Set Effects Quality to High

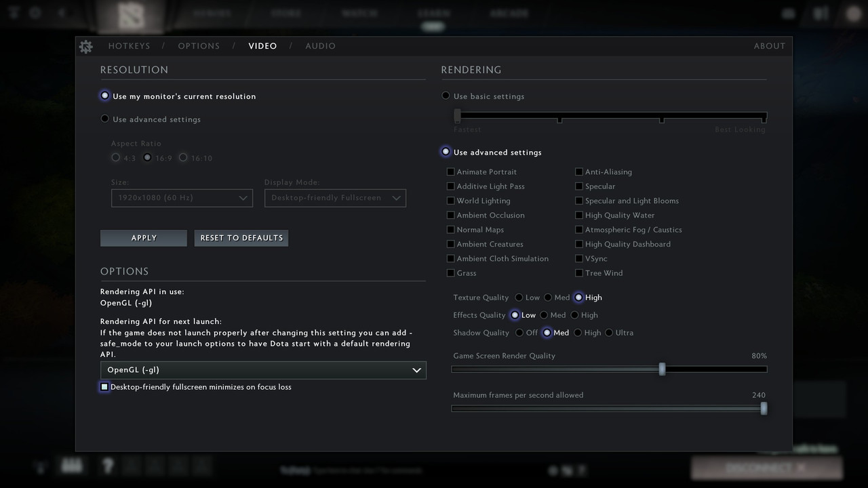pyautogui.click(x=585, y=315)
